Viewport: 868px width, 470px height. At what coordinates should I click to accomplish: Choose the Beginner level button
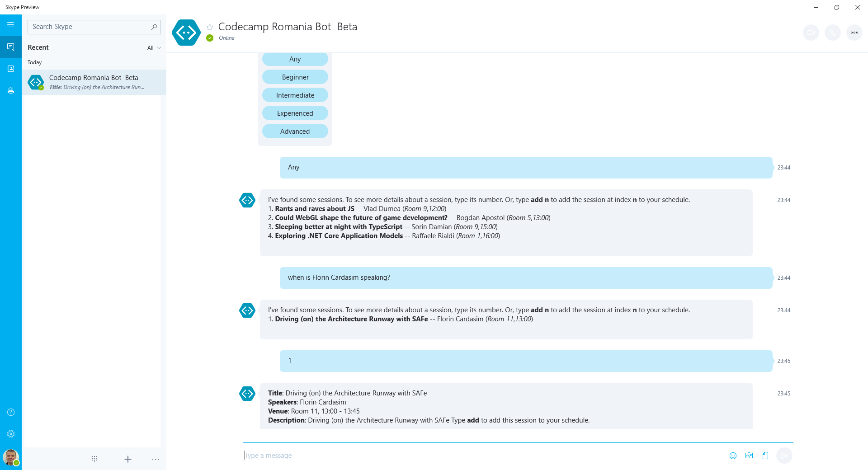295,77
